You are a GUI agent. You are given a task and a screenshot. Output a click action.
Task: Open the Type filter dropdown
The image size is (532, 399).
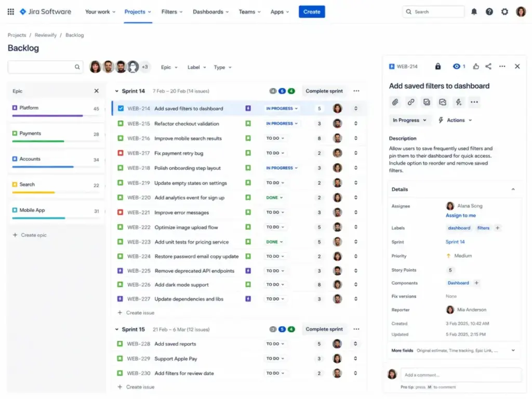click(222, 67)
